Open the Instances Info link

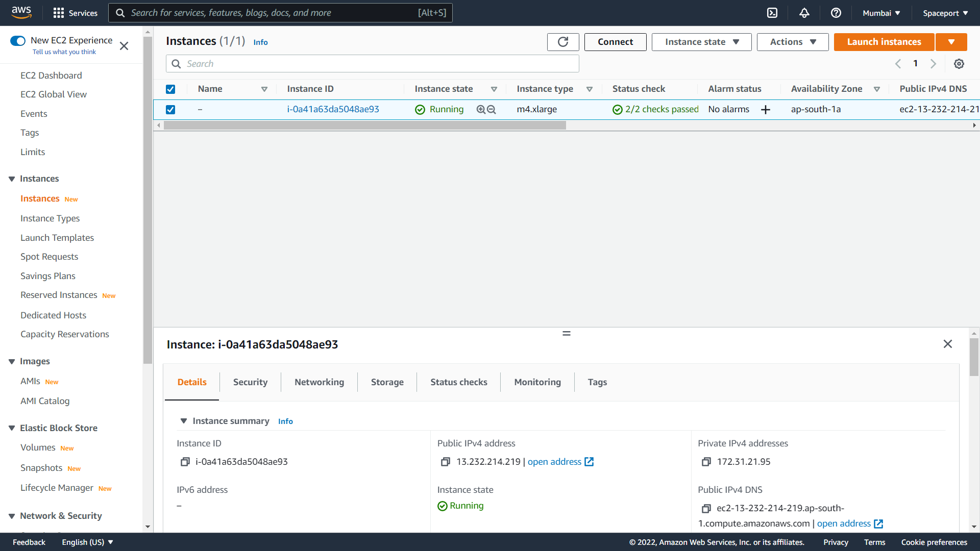tap(260, 42)
